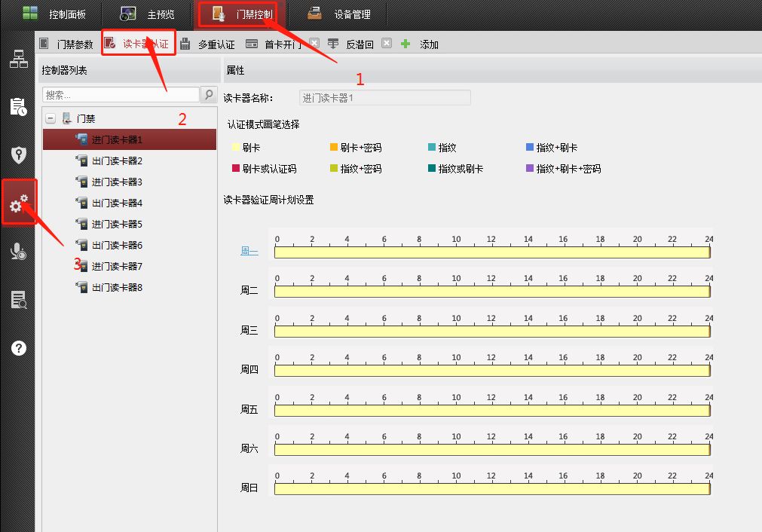Click the shield permission icon in sidebar
Viewport: 762px width, 532px height.
click(x=18, y=154)
